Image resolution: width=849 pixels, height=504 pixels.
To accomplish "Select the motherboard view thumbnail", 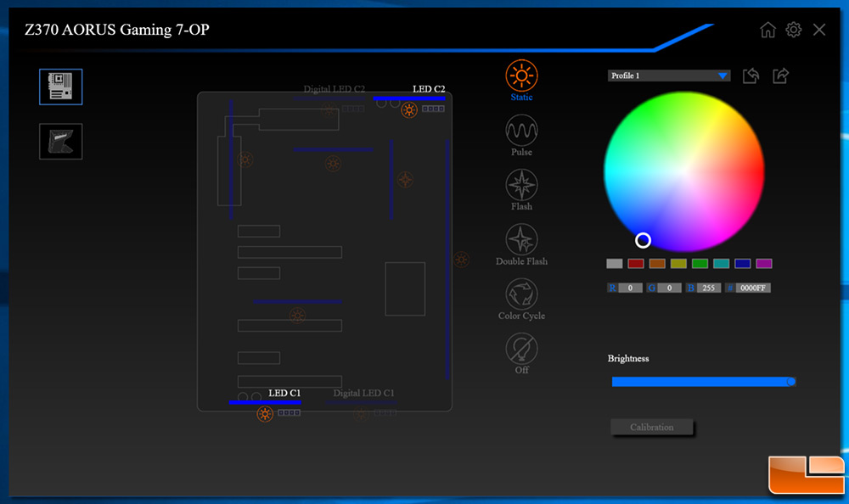I will coord(60,87).
